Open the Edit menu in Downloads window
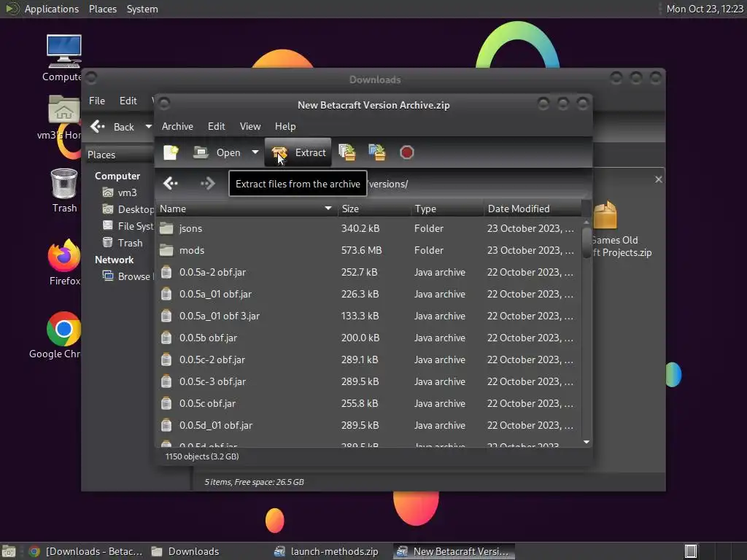 128,101
